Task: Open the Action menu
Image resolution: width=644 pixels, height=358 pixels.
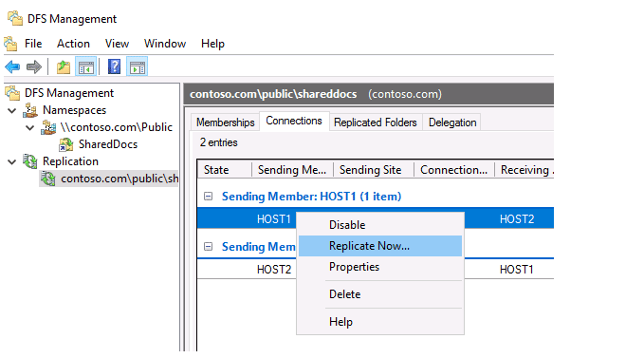Action: [74, 44]
